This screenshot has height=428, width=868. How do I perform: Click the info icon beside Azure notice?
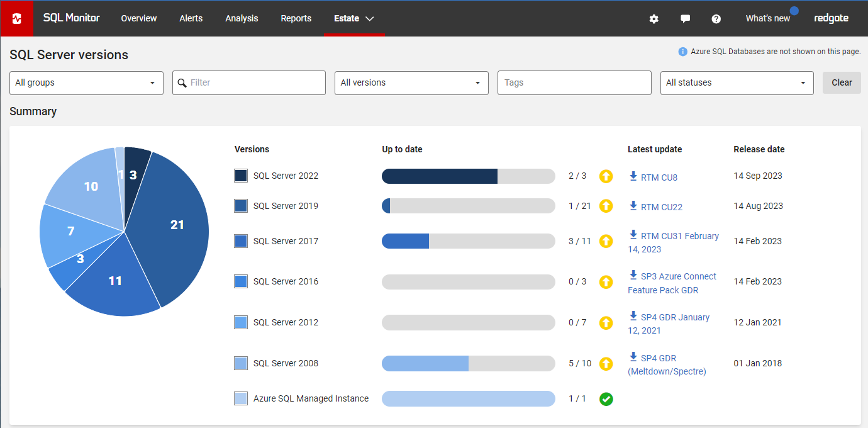(x=682, y=52)
